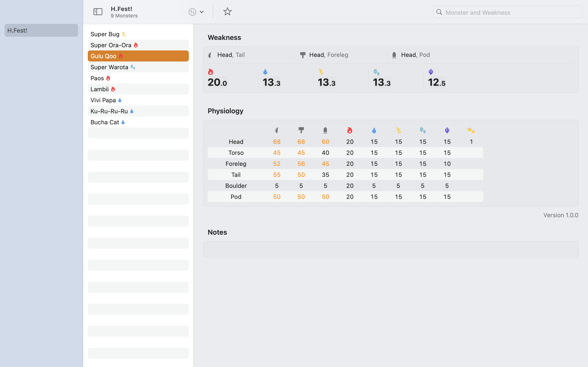Click the bullet shot icon in Physiology header
Screen dimensions: 588x367
tap(325, 131)
